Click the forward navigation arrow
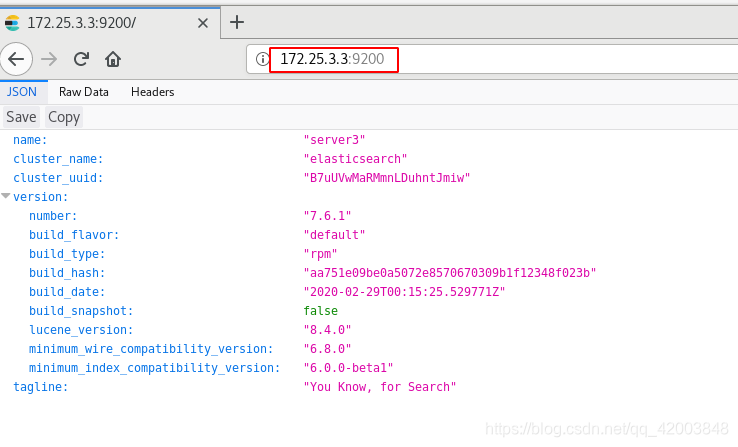Image resolution: width=738 pixels, height=447 pixels. (49, 59)
